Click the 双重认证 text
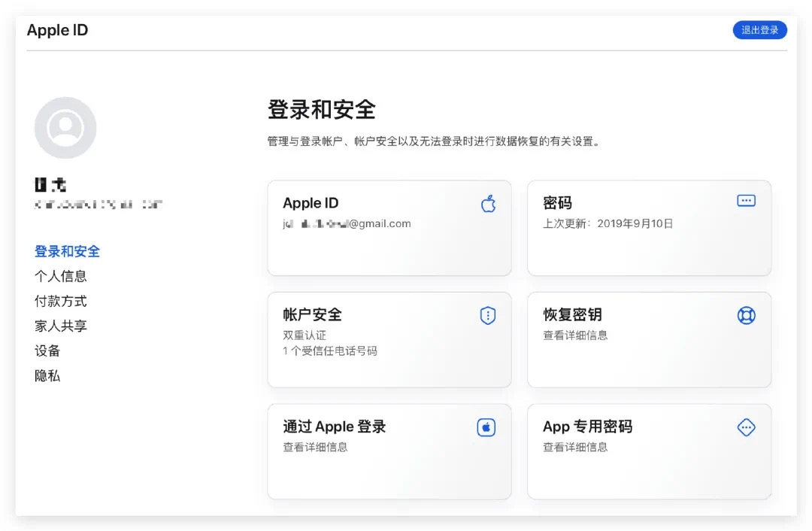Image resolution: width=812 pixels, height=531 pixels. (x=304, y=335)
